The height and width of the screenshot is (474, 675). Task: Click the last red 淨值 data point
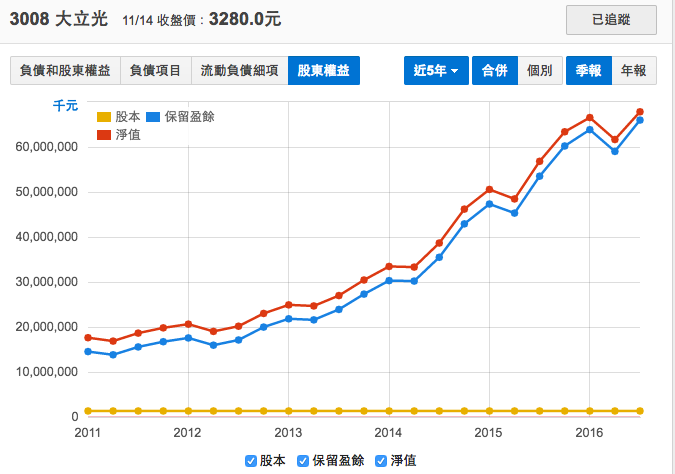pos(640,112)
